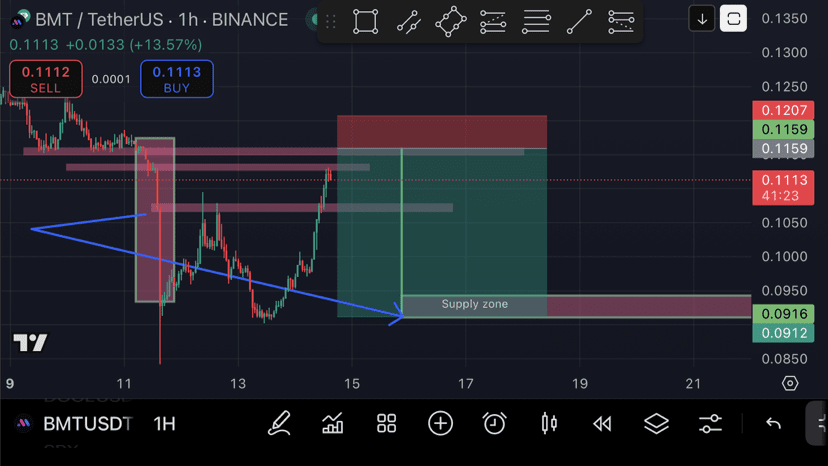828x466 pixels.
Task: Change the 1H timeframe selector
Action: (x=164, y=424)
